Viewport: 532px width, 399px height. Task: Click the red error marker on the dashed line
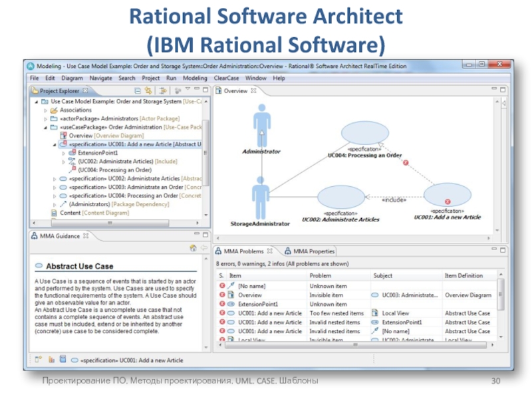[406, 163]
